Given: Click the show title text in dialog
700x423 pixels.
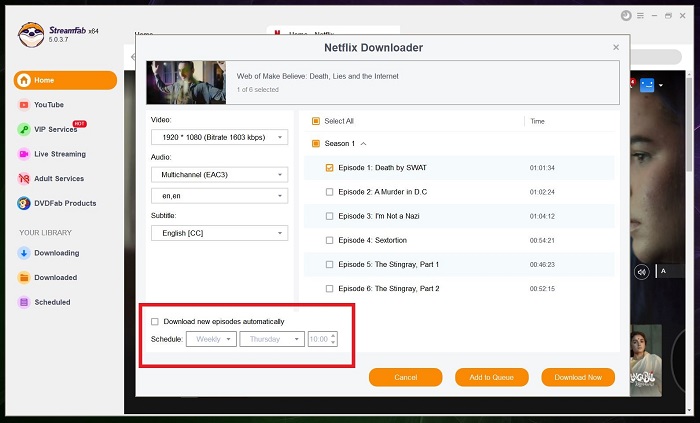Looking at the screenshot, I should coord(317,76).
